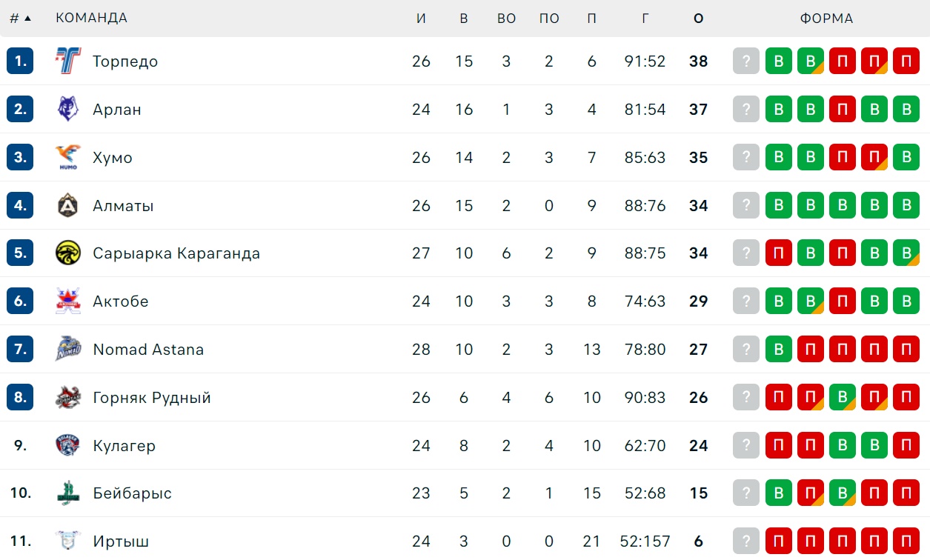Open the Nomad Astana logo
The height and width of the screenshot is (560, 930).
pos(68,350)
